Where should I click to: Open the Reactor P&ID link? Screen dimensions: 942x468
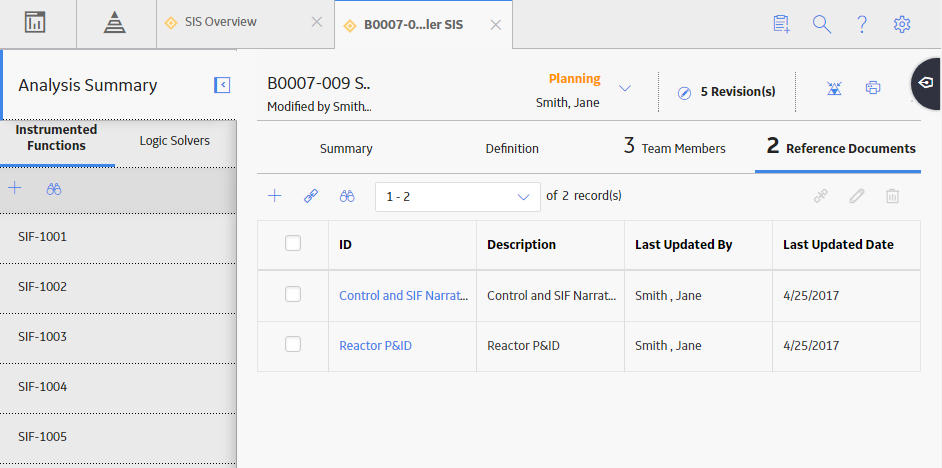375,346
